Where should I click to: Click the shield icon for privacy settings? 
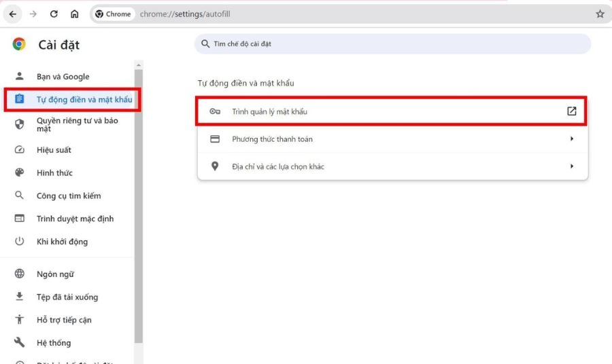click(x=19, y=124)
